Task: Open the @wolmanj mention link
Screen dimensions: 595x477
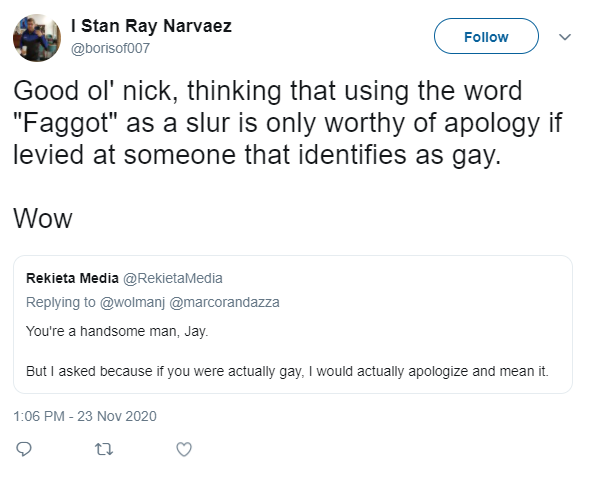Action: 132,302
